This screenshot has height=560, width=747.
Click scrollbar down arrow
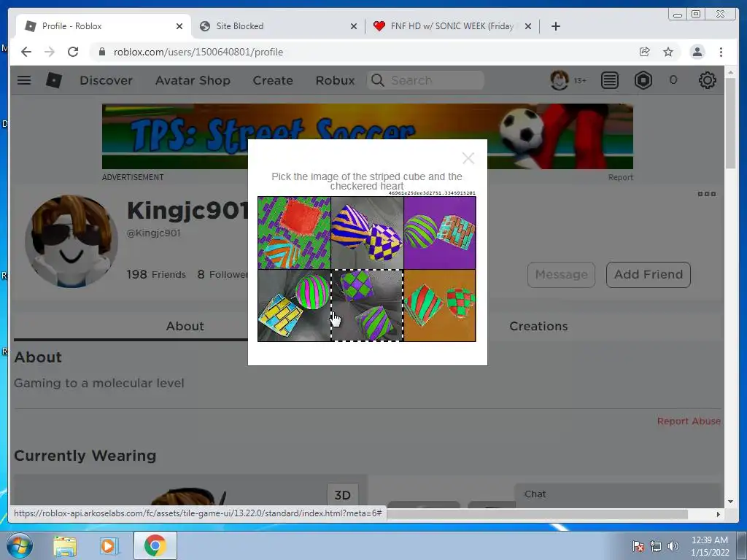pyautogui.click(x=730, y=502)
